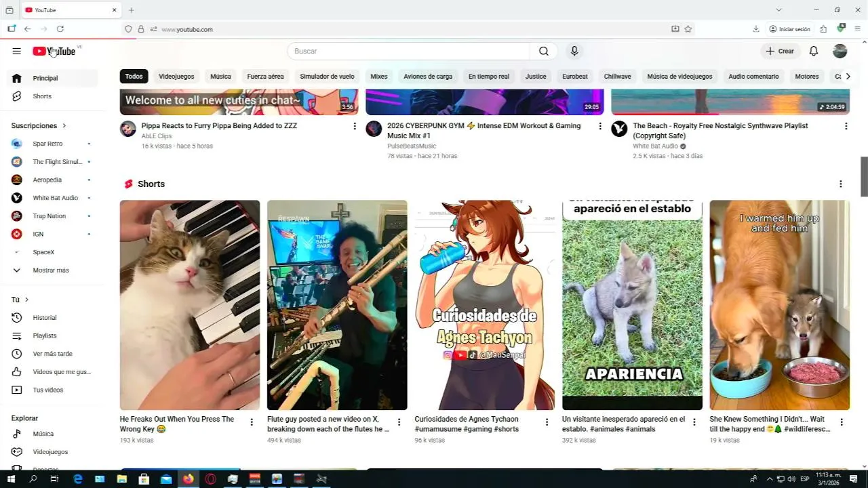Viewport: 868px width, 488px height.
Task: Open wolf pup APARIENCIA short thumbnail
Action: (x=632, y=305)
